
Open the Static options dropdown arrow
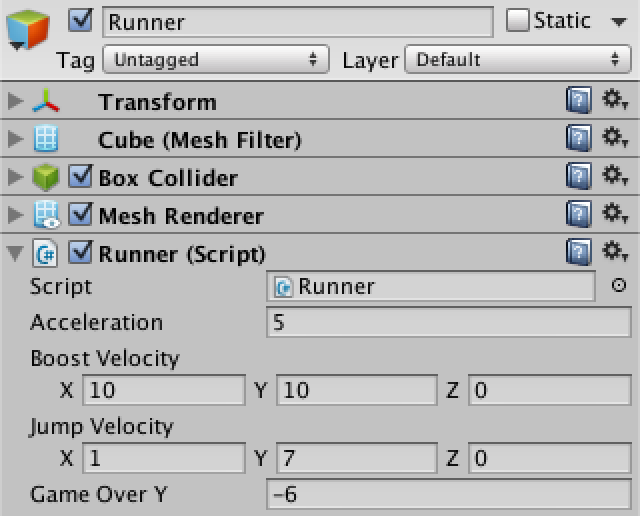tap(619, 22)
